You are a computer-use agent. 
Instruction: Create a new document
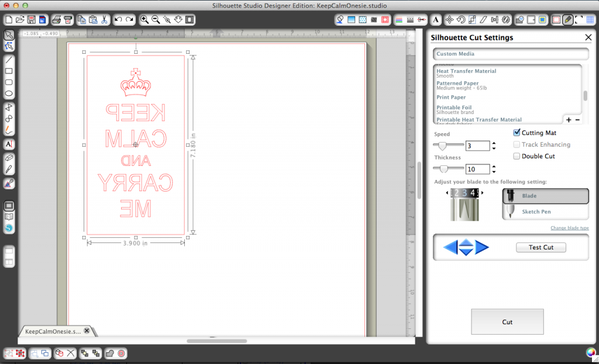pyautogui.click(x=9, y=19)
